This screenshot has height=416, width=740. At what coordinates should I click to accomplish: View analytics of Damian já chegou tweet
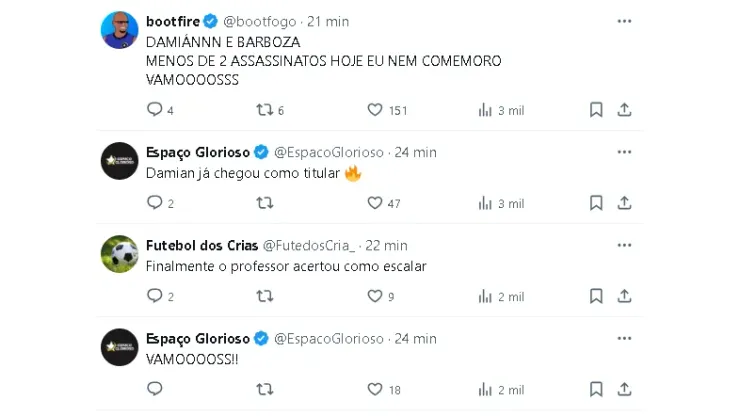pos(486,203)
